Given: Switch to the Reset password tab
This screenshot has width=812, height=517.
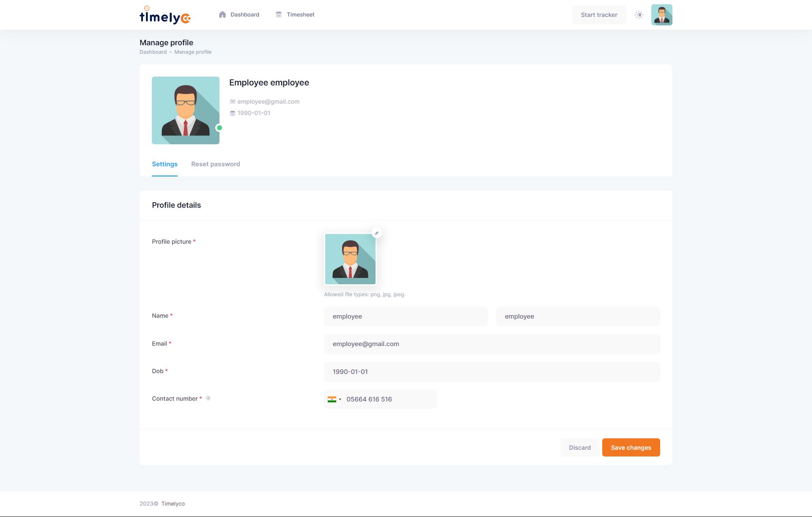Looking at the screenshot, I should 215,164.
